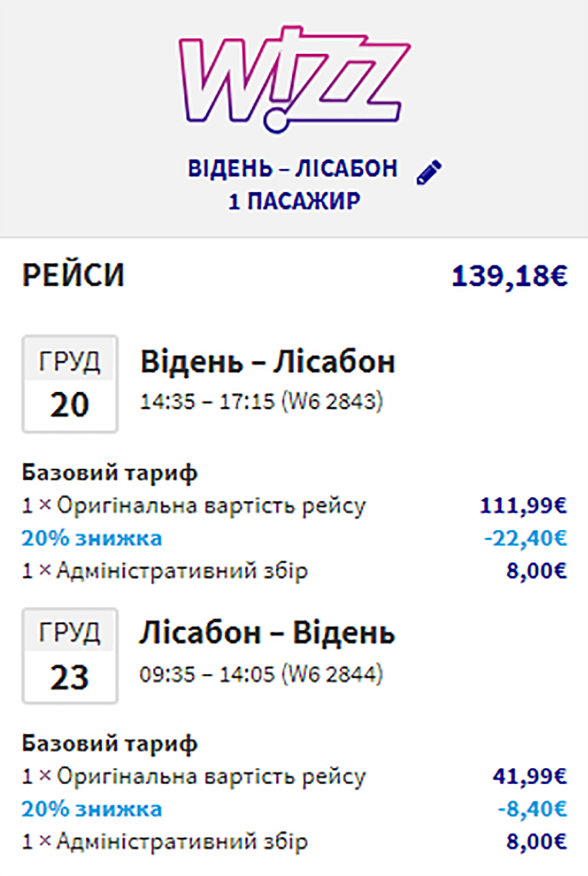
Task: Click the return Базовий тариф heading
Action: coord(110,744)
